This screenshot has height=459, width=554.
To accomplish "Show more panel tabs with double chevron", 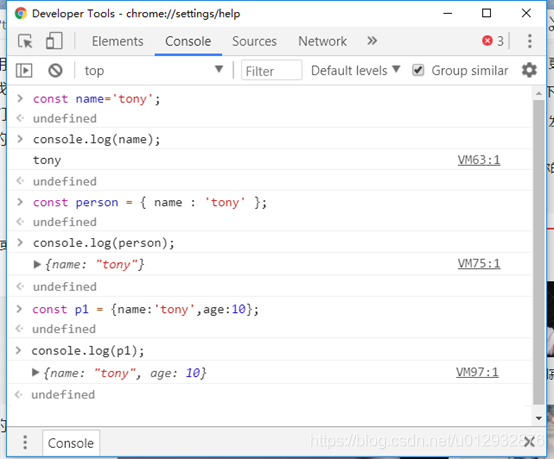I will coord(372,41).
